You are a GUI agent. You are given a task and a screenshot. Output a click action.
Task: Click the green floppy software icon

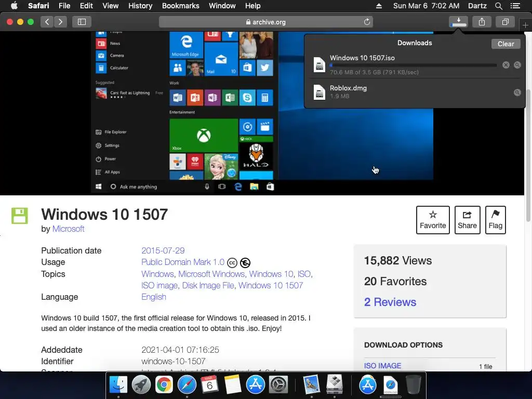pos(20,216)
